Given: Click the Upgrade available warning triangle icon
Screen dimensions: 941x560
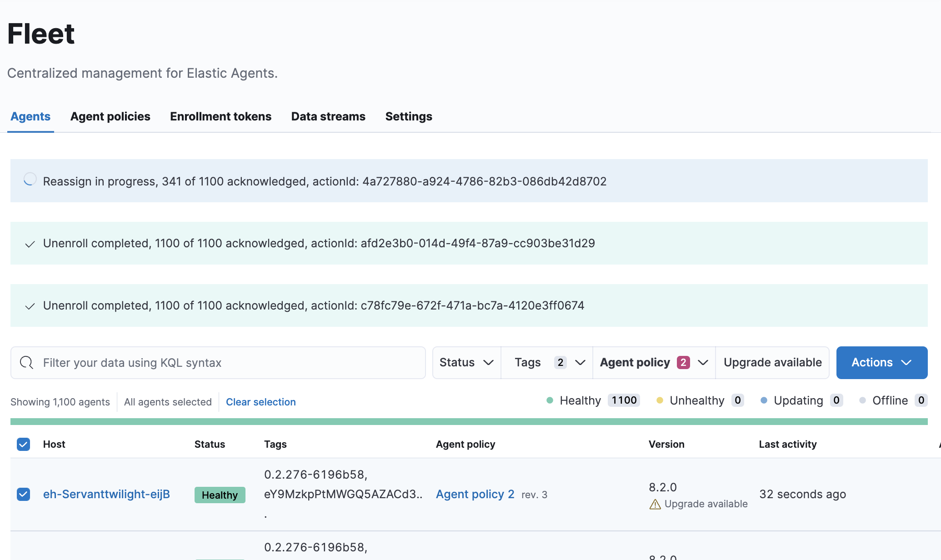Looking at the screenshot, I should pos(655,504).
